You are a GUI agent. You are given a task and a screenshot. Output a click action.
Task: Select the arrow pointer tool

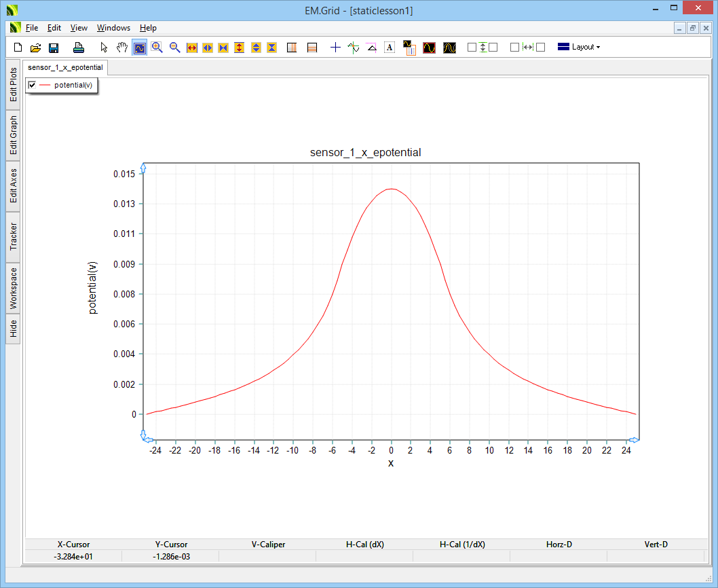[104, 48]
